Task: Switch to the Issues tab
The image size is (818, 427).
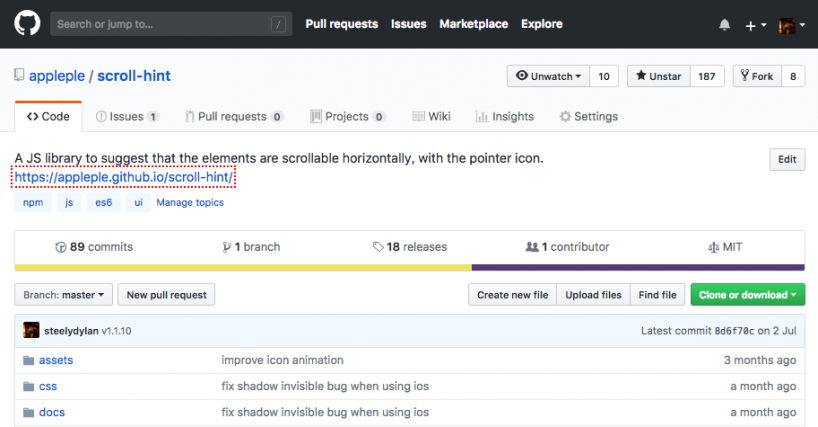Action: click(127, 117)
